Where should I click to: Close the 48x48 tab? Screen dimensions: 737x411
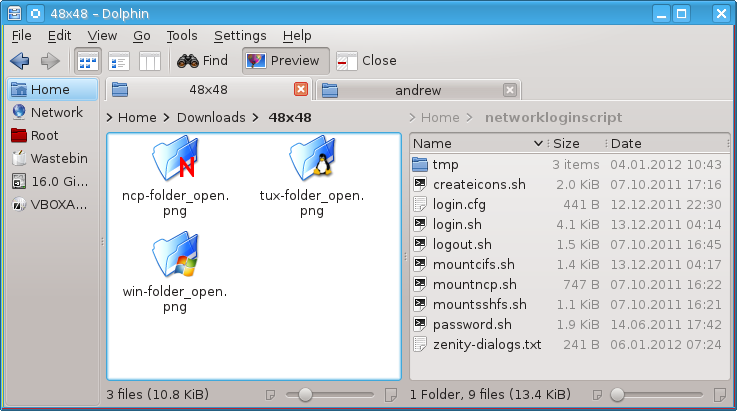click(x=300, y=90)
